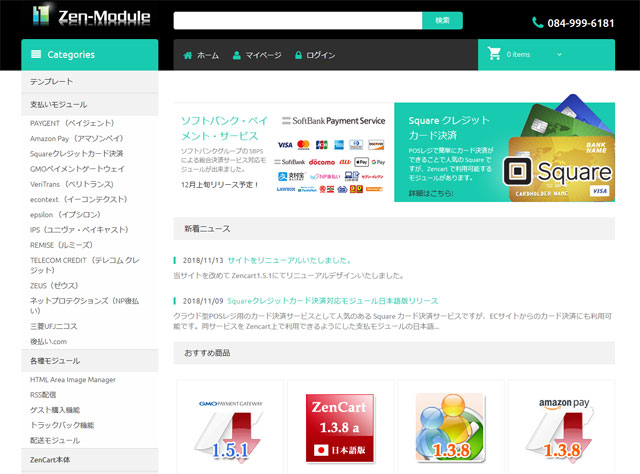This screenshot has height=474, width=640.
Task: Open GMOペイメントゲートウェイ sidebar link
Action: coord(77,169)
